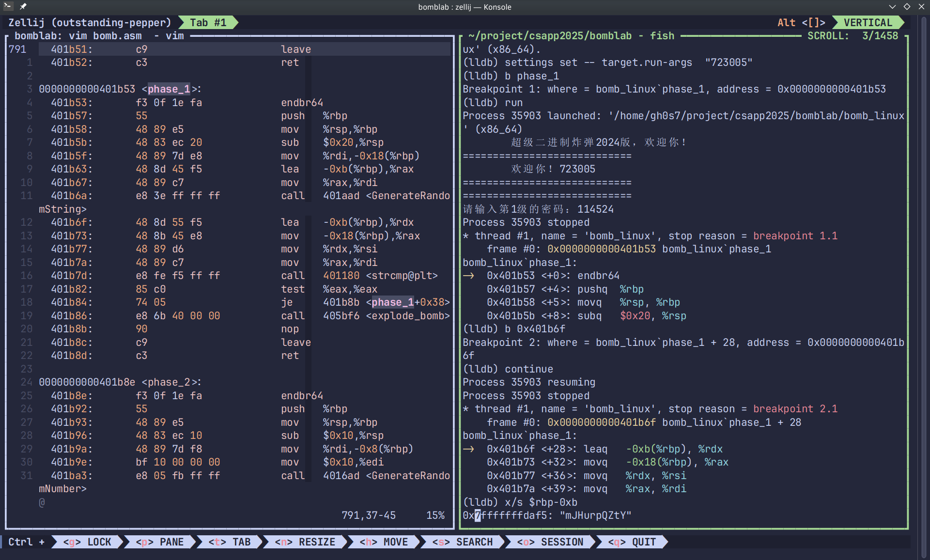Click the lldb command prompt line
Viewport: 930px width, 560px height.
click(x=520, y=502)
